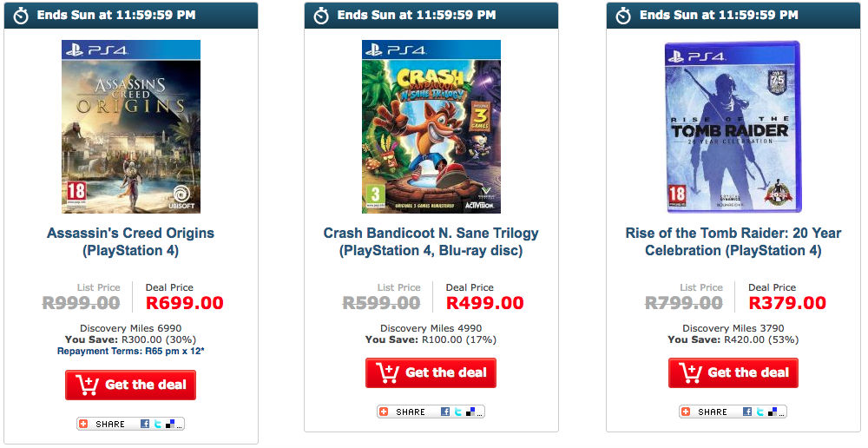This screenshot has height=448, width=868.
Task: Click 'Get the deal' for Crash Bandicoot
Action: pos(431,372)
